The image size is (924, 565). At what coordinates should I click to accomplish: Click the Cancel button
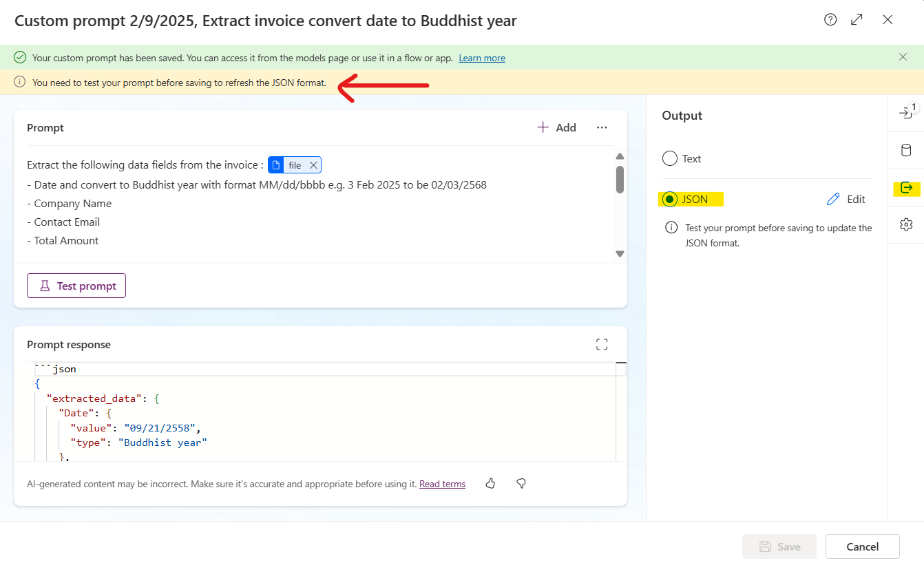click(862, 546)
